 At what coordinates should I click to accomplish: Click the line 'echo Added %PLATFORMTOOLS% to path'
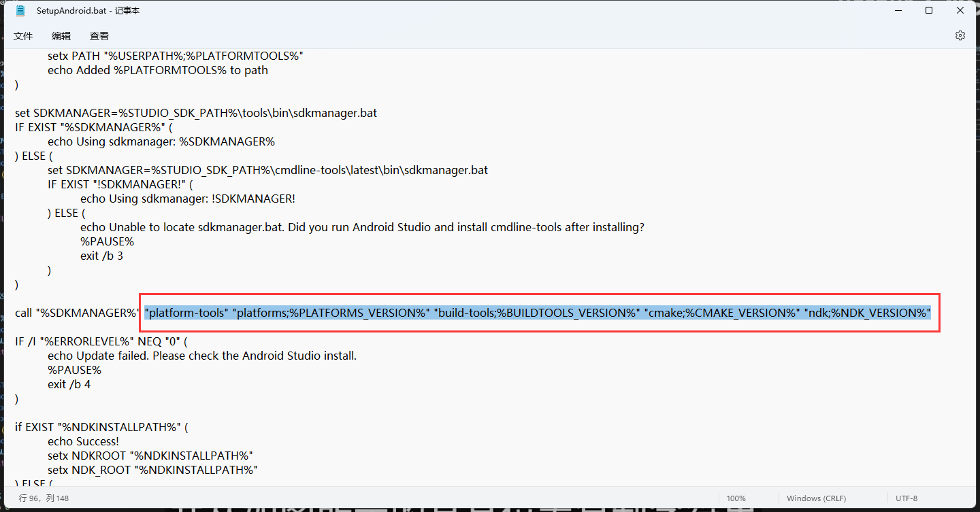[x=158, y=70]
